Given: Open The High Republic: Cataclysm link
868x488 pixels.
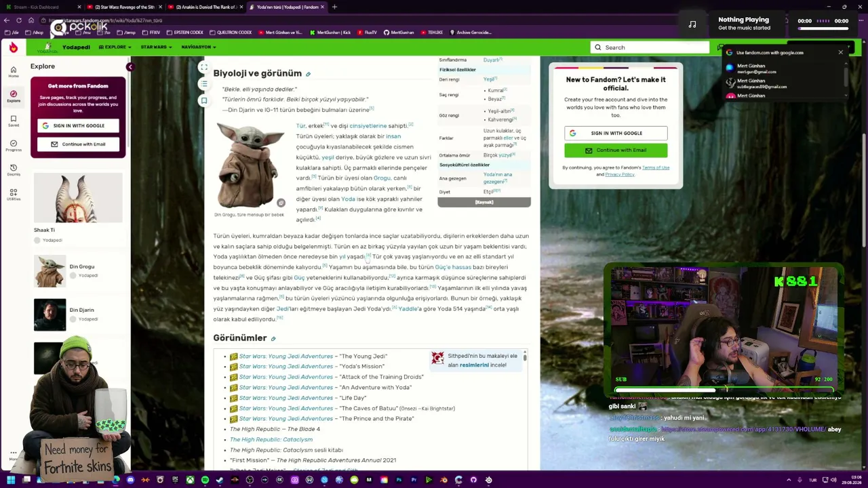Looking at the screenshot, I should pos(271,440).
